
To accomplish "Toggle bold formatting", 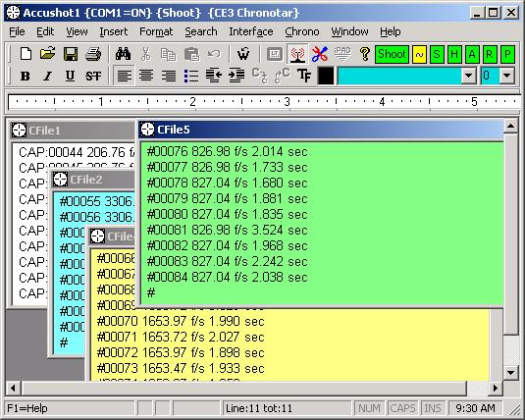I will point(26,76).
